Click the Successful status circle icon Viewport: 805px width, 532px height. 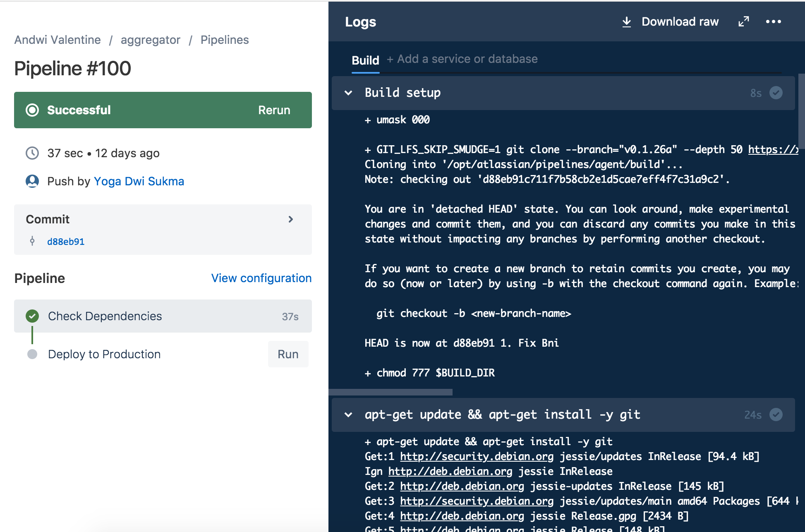pyautogui.click(x=32, y=110)
